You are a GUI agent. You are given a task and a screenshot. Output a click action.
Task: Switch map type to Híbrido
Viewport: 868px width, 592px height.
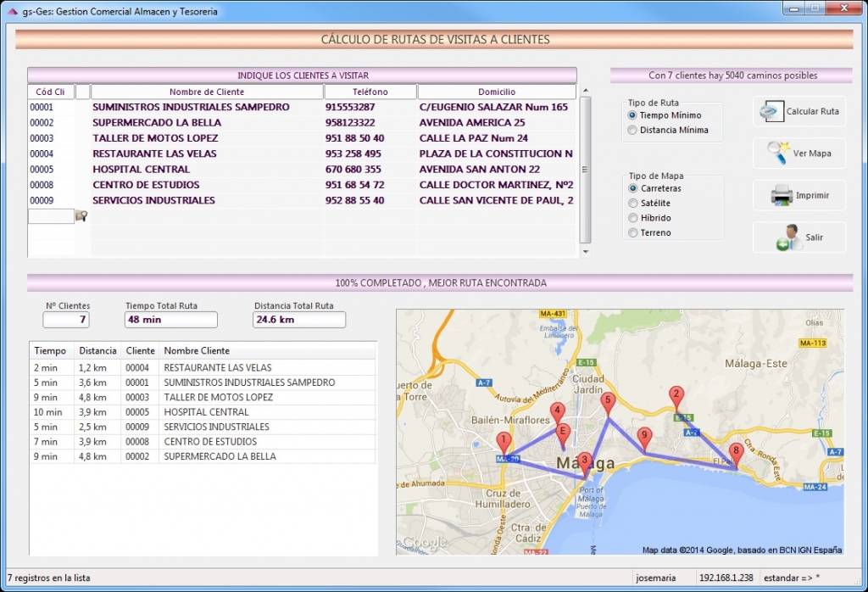(632, 218)
